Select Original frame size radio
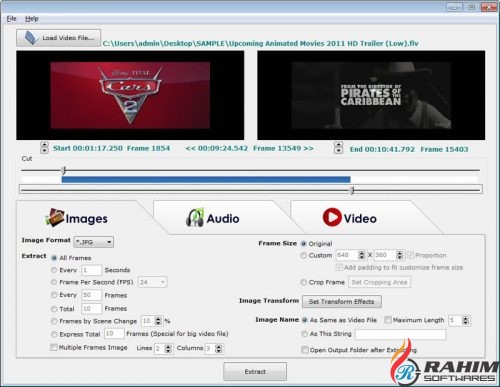 click(303, 244)
